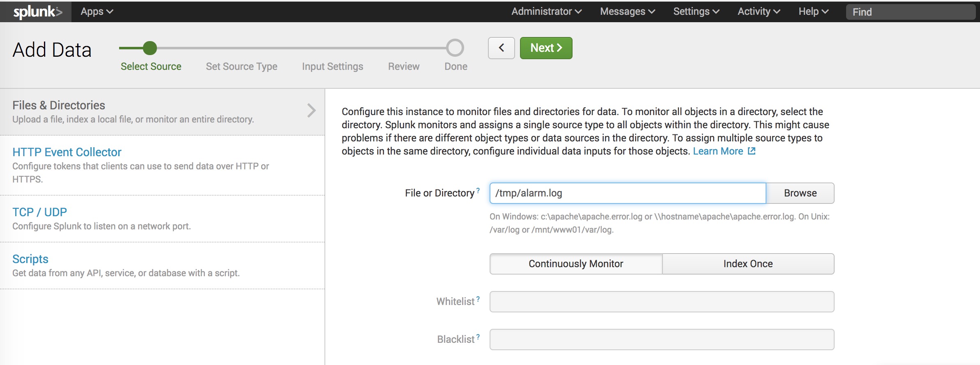Viewport: 980px width, 365px height.
Task: Open the Activity menu
Action: (758, 12)
